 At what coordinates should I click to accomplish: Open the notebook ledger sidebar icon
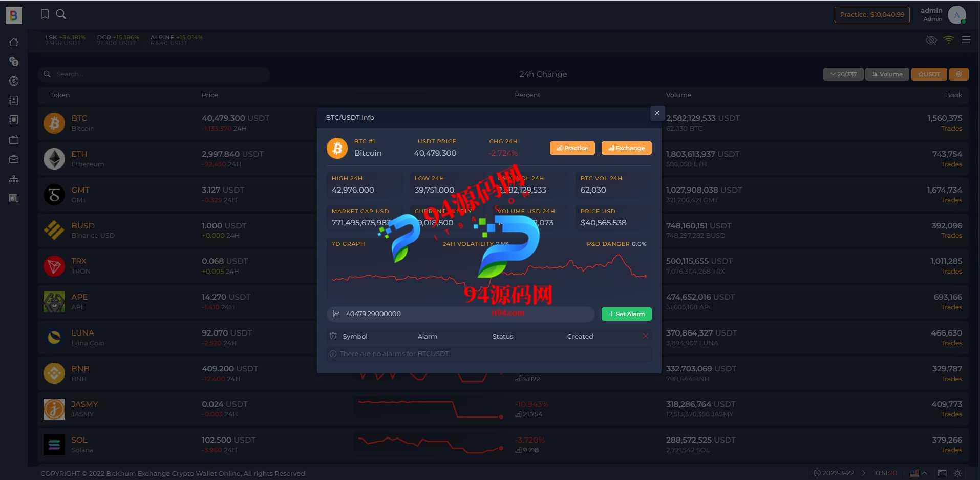pos(14,120)
